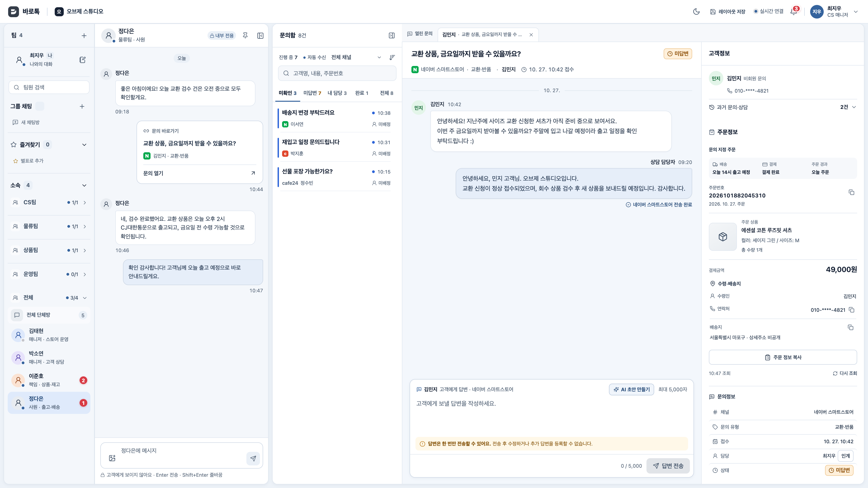Open the notifications bell with badge 3
Viewport: 868px width, 488px height.
click(794, 12)
